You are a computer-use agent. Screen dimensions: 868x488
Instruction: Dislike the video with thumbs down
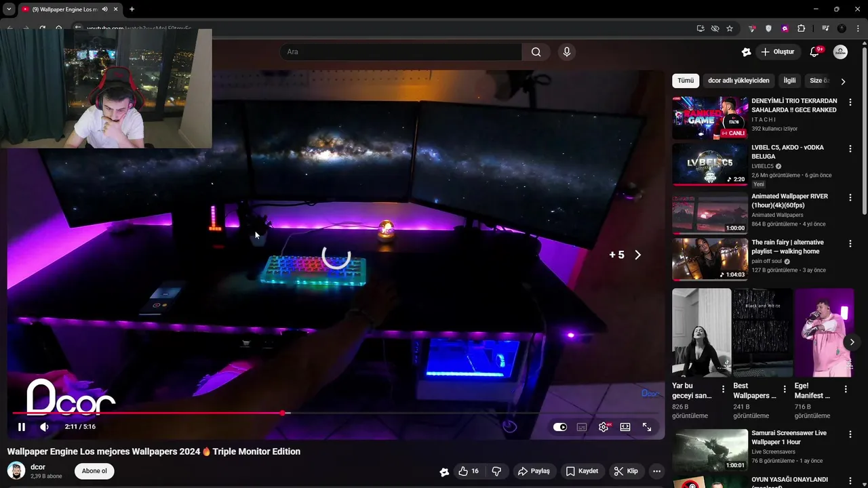(496, 471)
